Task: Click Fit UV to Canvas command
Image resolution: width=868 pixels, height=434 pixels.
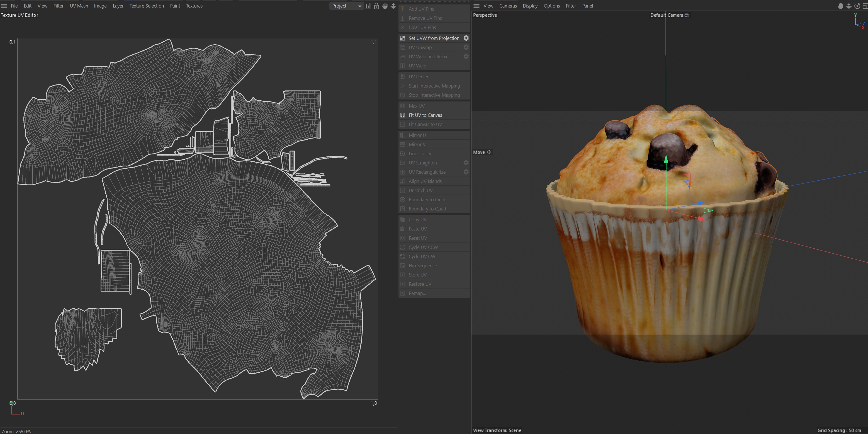Action: tap(425, 115)
